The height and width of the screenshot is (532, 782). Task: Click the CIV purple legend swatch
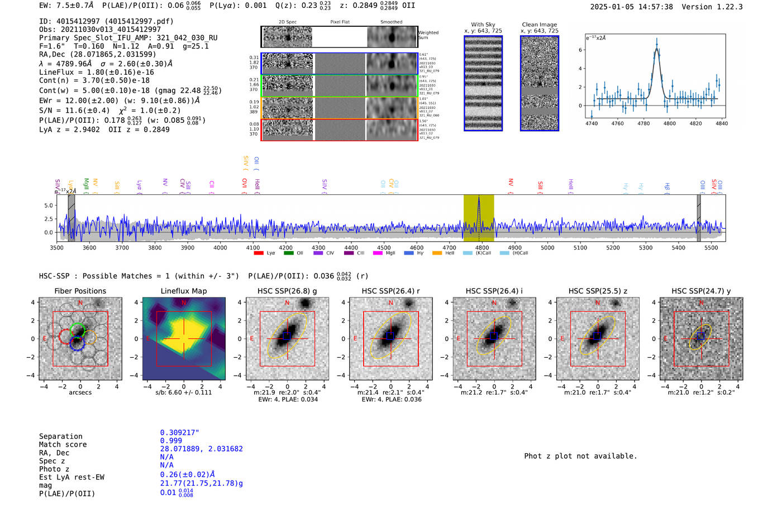coord(318,253)
